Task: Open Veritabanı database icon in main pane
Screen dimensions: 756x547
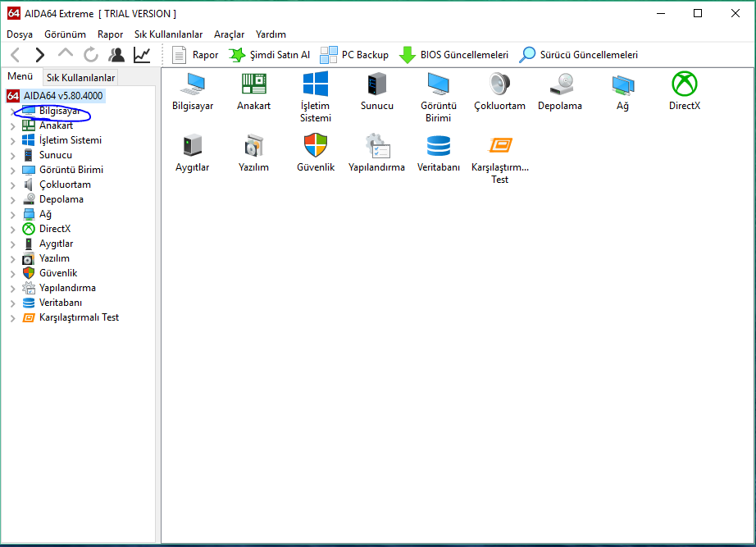Action: click(439, 146)
